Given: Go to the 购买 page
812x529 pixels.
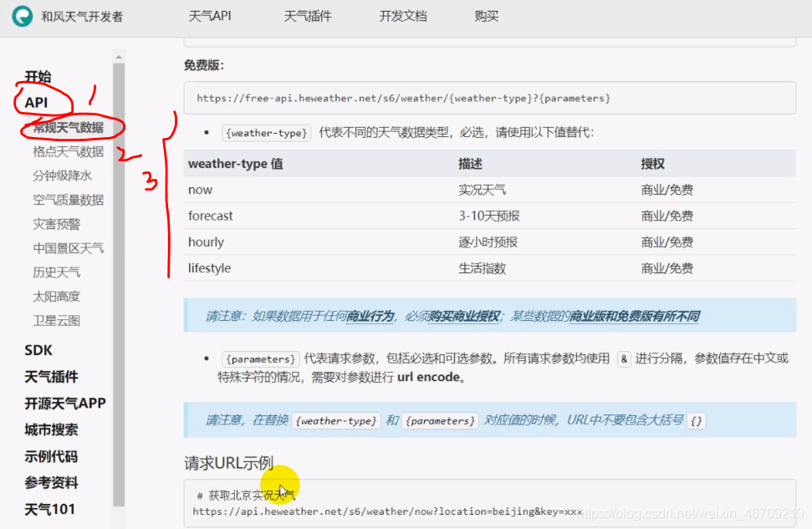Looking at the screenshot, I should tap(486, 16).
